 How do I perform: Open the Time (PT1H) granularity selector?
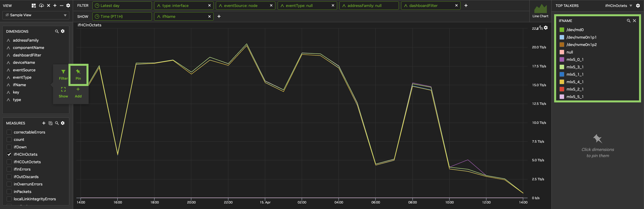(122, 16)
